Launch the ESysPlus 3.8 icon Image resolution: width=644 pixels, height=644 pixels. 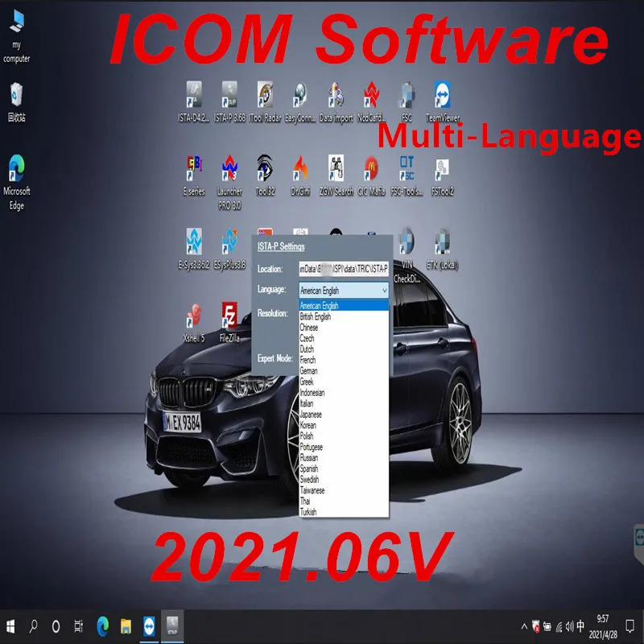[x=229, y=249]
